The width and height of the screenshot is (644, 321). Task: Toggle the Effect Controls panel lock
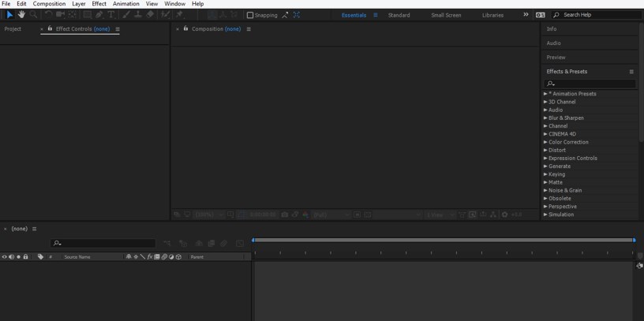pyautogui.click(x=50, y=28)
